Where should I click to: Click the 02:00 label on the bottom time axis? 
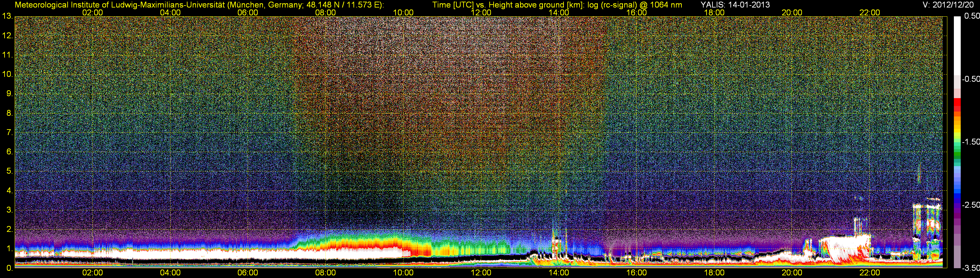pos(92,273)
